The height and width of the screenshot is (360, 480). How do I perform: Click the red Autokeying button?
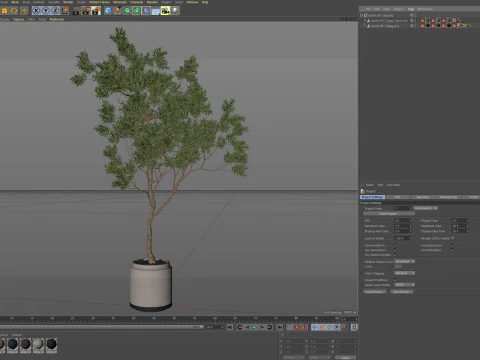(297, 327)
